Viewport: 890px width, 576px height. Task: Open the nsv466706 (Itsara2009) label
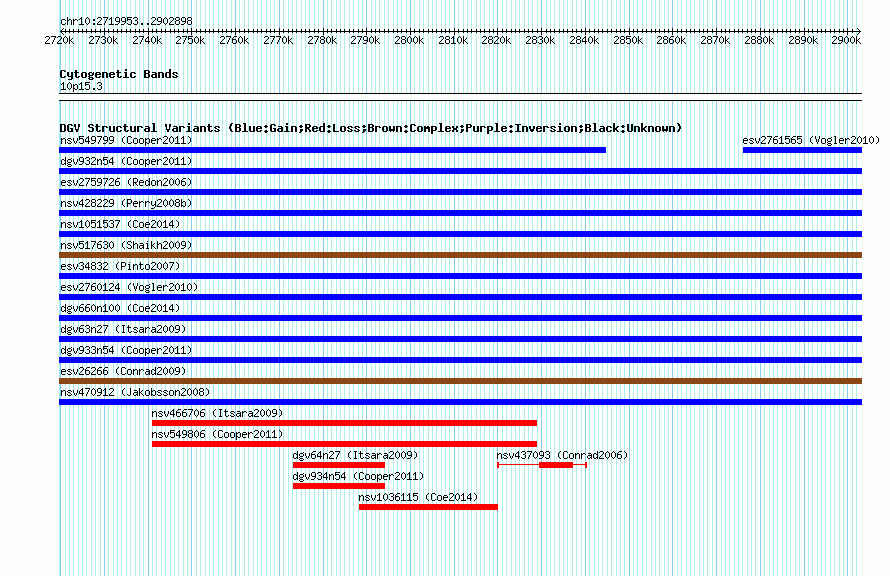click(x=217, y=413)
